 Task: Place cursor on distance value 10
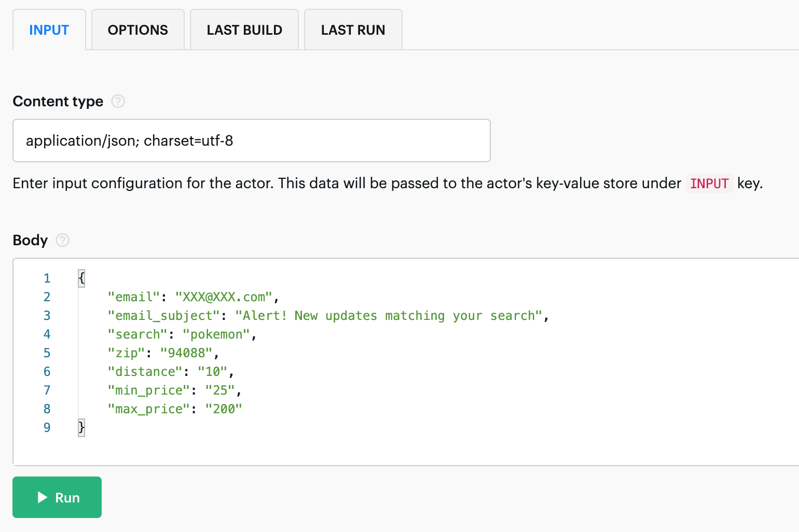click(x=213, y=372)
